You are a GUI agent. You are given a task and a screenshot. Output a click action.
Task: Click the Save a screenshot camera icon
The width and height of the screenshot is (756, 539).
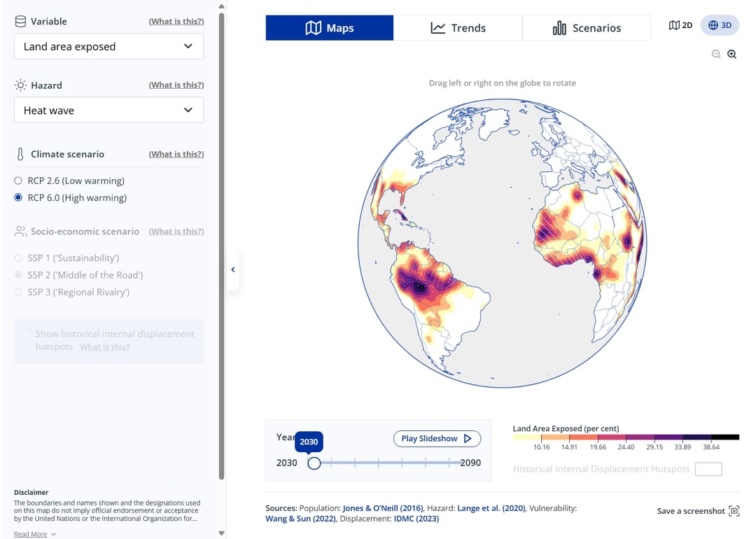pyautogui.click(x=733, y=511)
